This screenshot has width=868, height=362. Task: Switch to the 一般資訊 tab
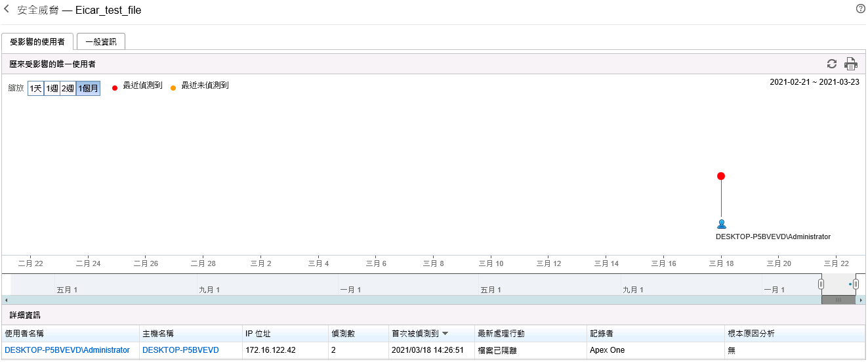tap(101, 42)
